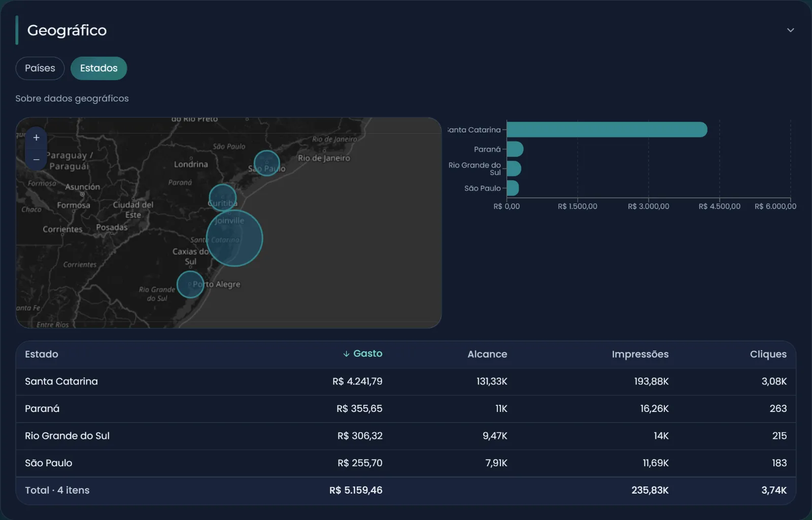The image size is (812, 520).
Task: Click the Paraná table row name
Action: (x=42, y=408)
